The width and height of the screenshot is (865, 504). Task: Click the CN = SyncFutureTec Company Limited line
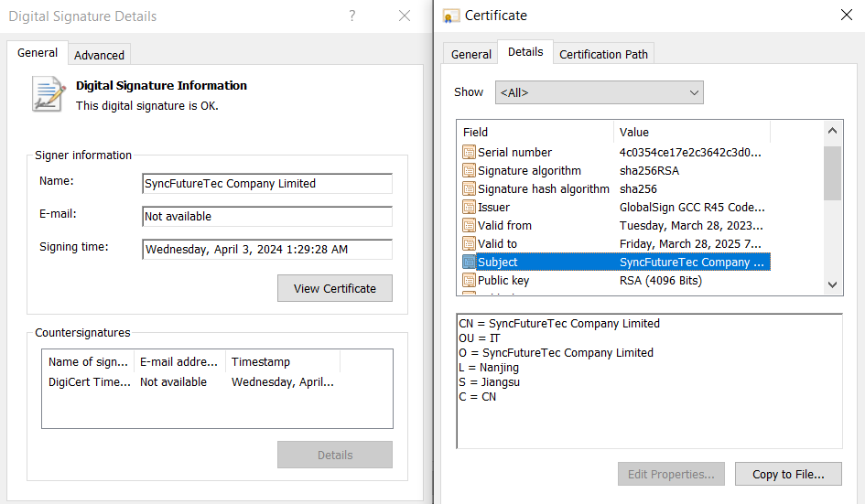pos(559,324)
